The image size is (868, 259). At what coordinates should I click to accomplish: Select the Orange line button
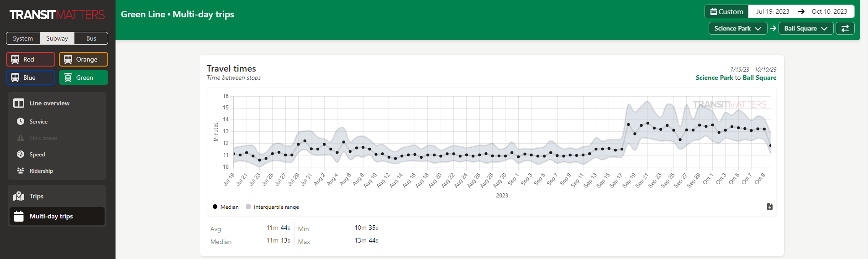click(84, 59)
